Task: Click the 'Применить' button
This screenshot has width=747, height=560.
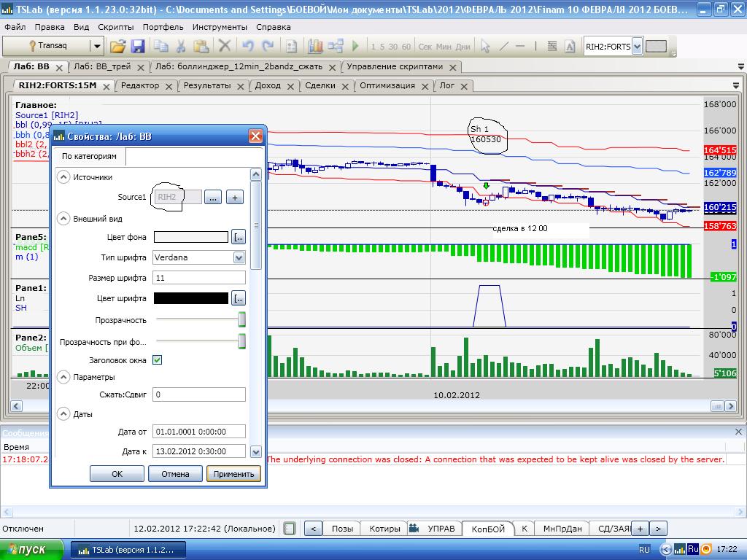Action: pos(233,474)
